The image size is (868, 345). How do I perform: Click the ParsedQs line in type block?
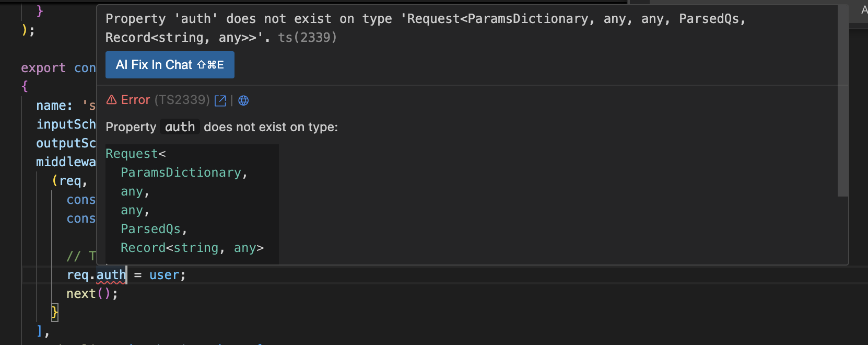(154, 229)
